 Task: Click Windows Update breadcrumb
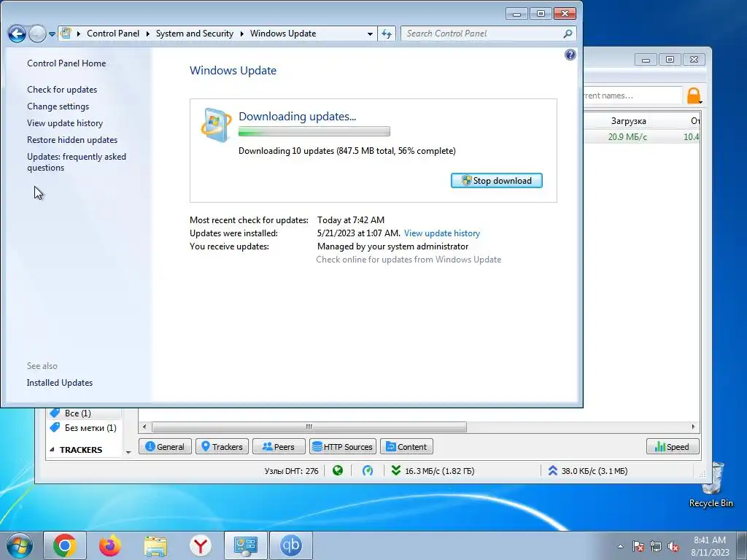coord(283,34)
